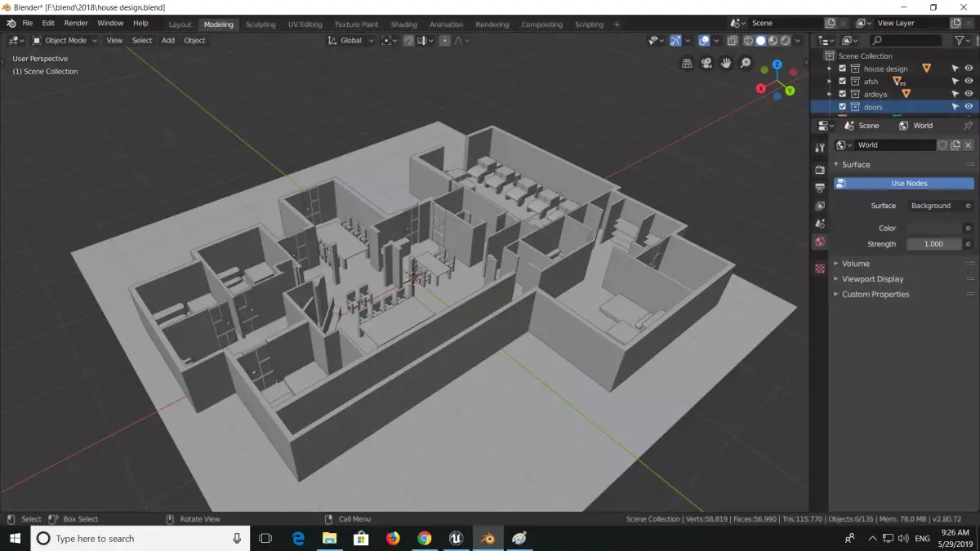This screenshot has height=551, width=980.
Task: Click the Use Nodes button
Action: tap(904, 184)
